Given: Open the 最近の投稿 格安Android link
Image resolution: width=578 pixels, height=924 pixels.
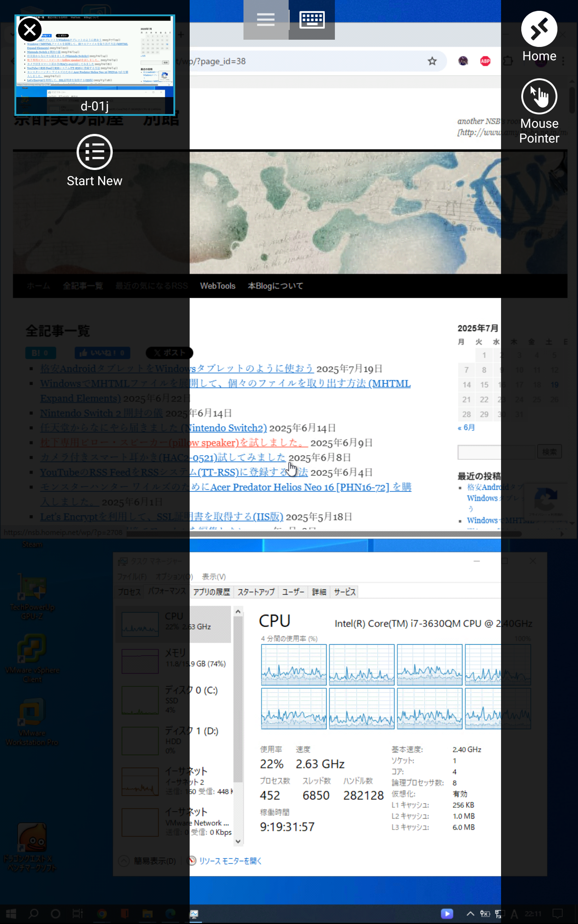Looking at the screenshot, I should click(495, 498).
